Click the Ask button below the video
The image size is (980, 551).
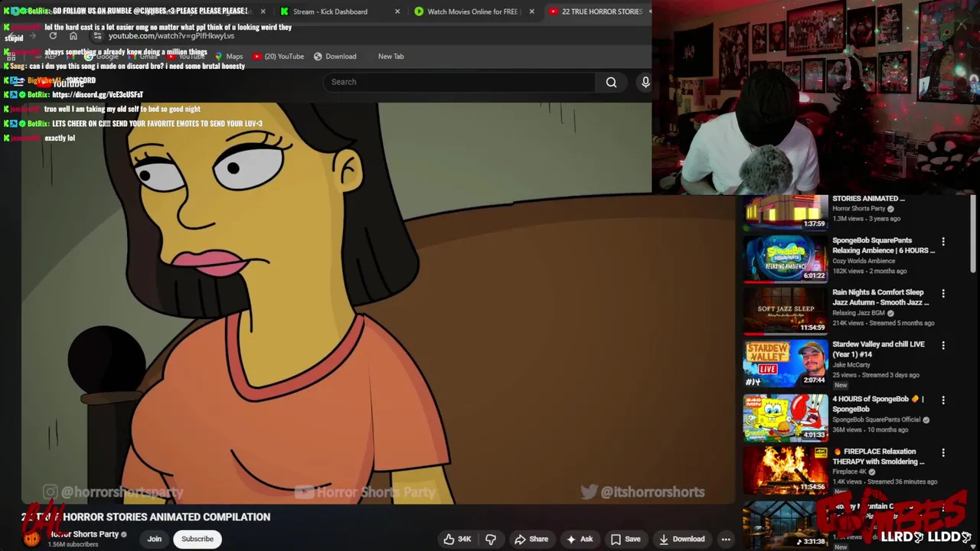[579, 539]
